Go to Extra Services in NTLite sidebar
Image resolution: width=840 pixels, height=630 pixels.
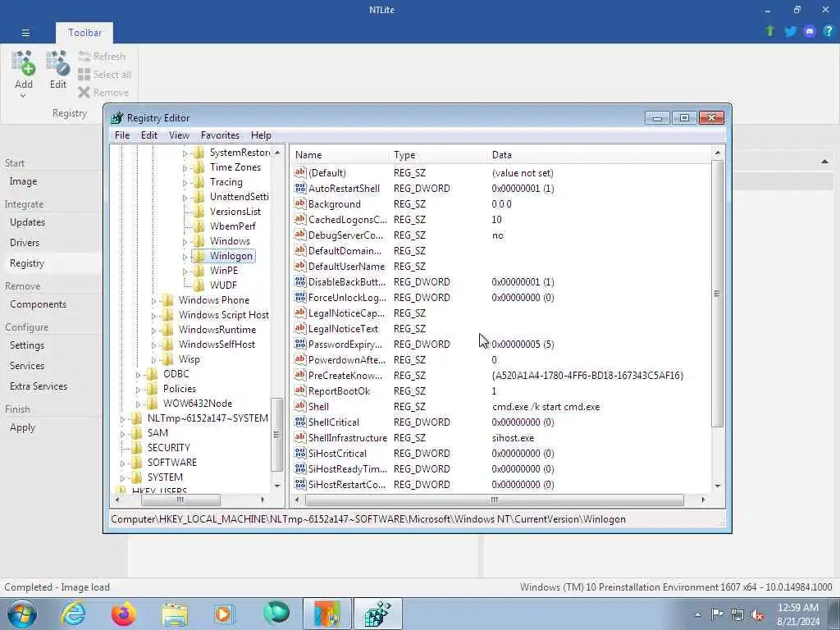(39, 386)
